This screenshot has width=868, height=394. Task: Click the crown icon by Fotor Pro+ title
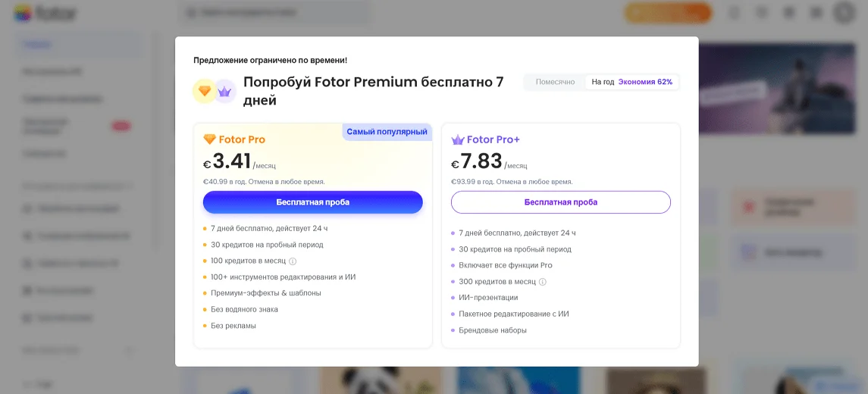click(458, 139)
